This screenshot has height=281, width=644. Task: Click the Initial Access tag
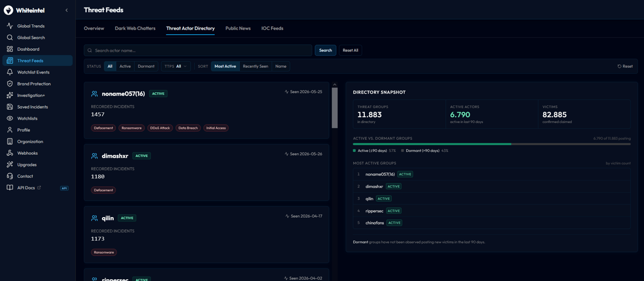point(216,128)
